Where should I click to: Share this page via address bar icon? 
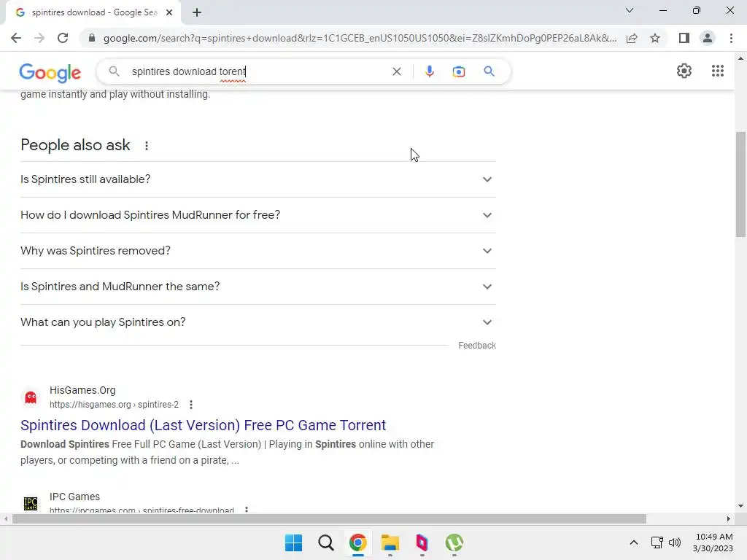pyautogui.click(x=632, y=38)
